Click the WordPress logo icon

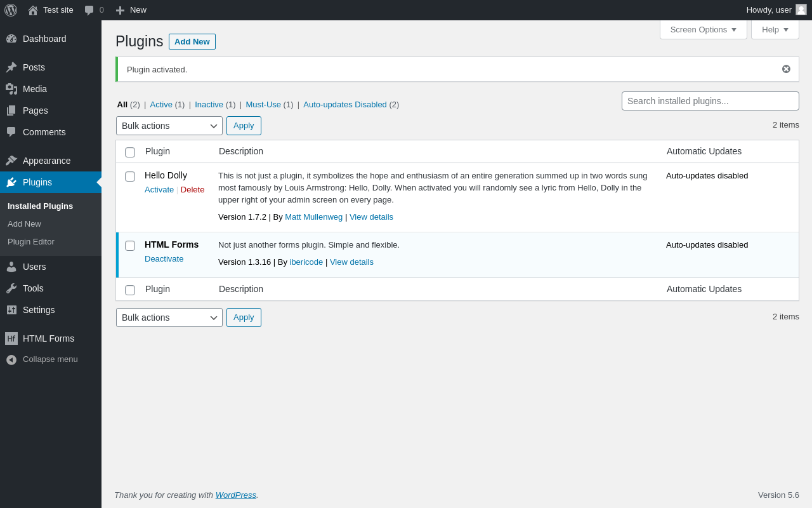[11, 10]
